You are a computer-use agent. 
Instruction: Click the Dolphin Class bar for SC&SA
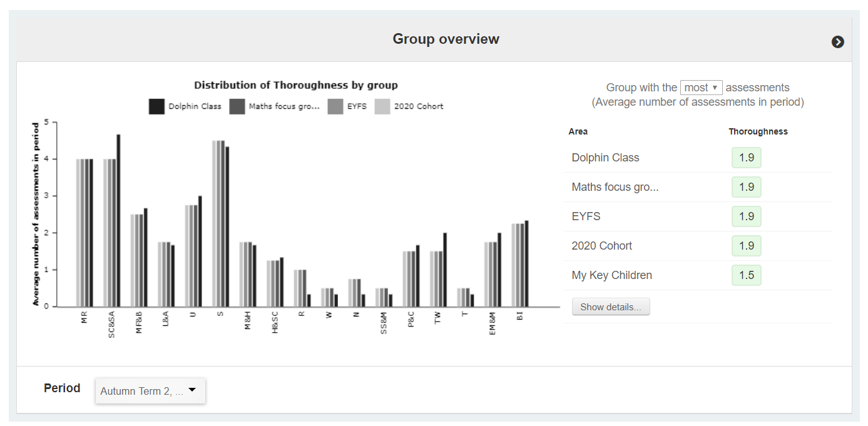(118, 220)
